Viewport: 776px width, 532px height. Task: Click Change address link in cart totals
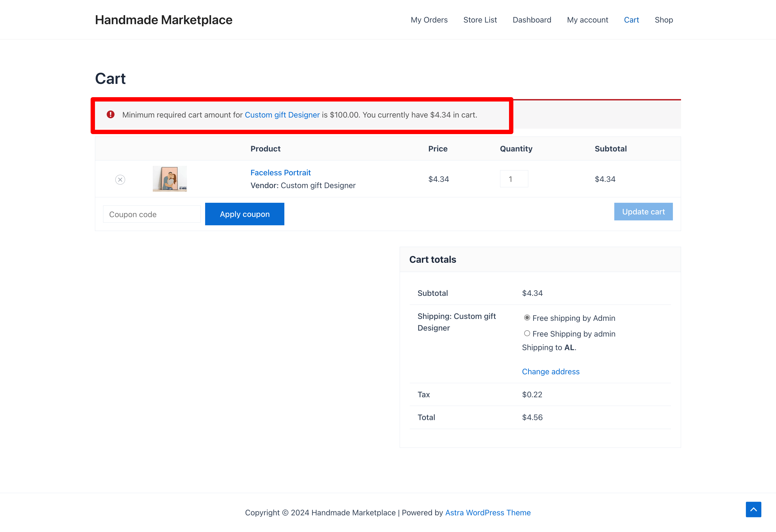550,371
